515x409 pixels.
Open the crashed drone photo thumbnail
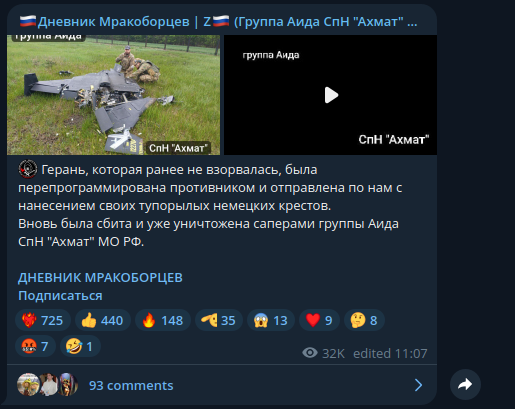pyautogui.click(x=113, y=95)
